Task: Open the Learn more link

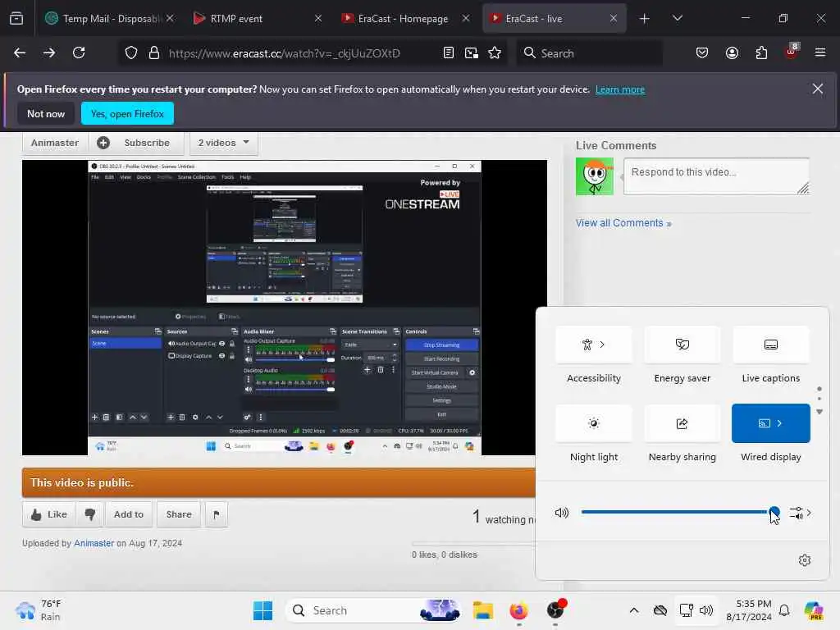Action: [x=620, y=89]
